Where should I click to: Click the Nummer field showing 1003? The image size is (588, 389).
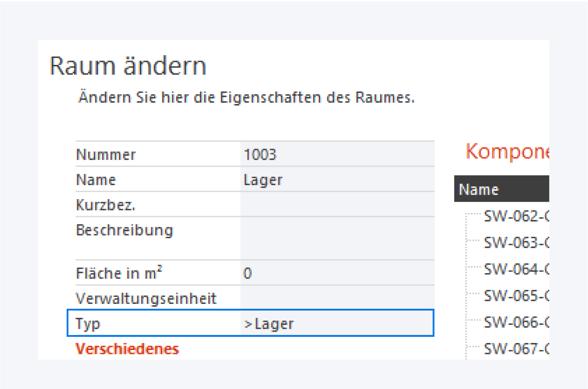click(x=337, y=155)
